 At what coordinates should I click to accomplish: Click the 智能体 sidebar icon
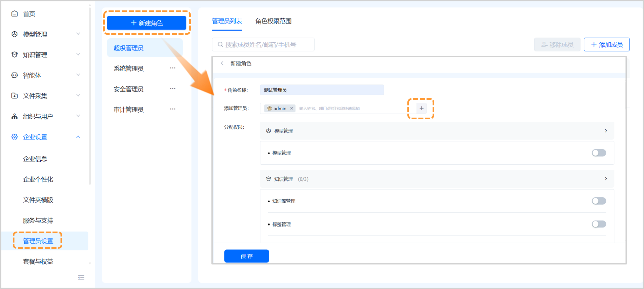(x=14, y=75)
